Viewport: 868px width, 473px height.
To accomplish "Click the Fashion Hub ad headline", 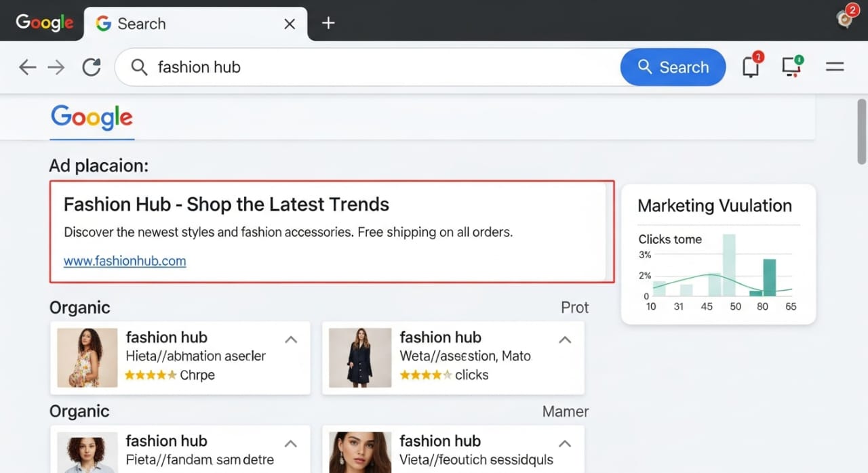I will pyautogui.click(x=226, y=205).
